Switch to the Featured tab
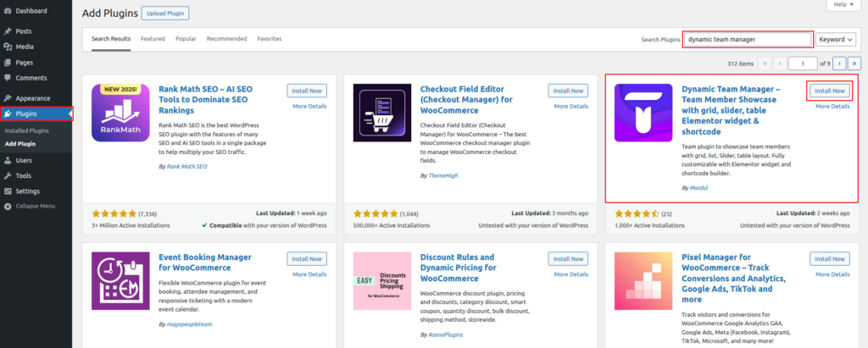This screenshot has width=868, height=348. pos(153,39)
